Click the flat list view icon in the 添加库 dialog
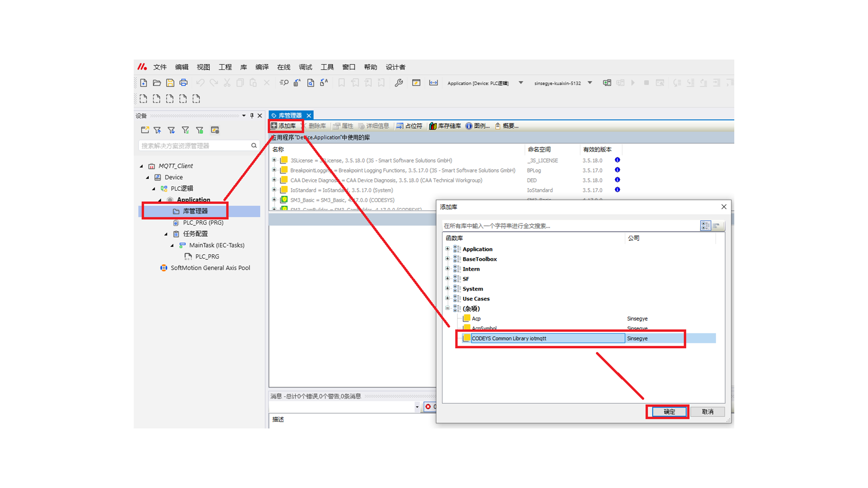868x488 pixels. click(x=717, y=225)
